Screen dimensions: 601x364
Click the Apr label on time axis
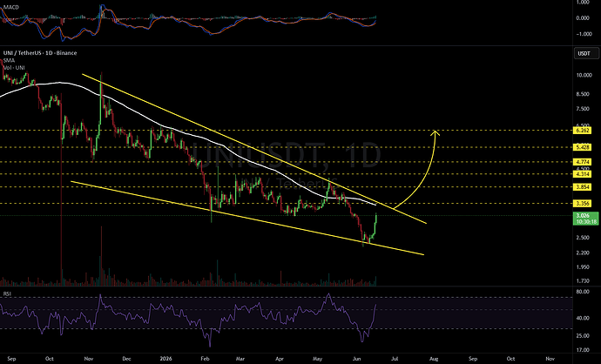[280, 359]
